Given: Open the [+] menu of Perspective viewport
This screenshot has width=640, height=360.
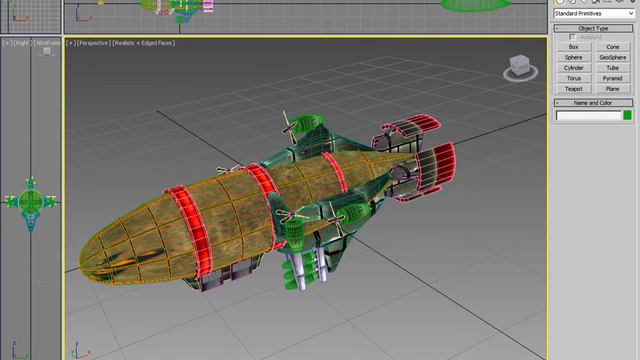Looking at the screenshot, I should [71, 43].
